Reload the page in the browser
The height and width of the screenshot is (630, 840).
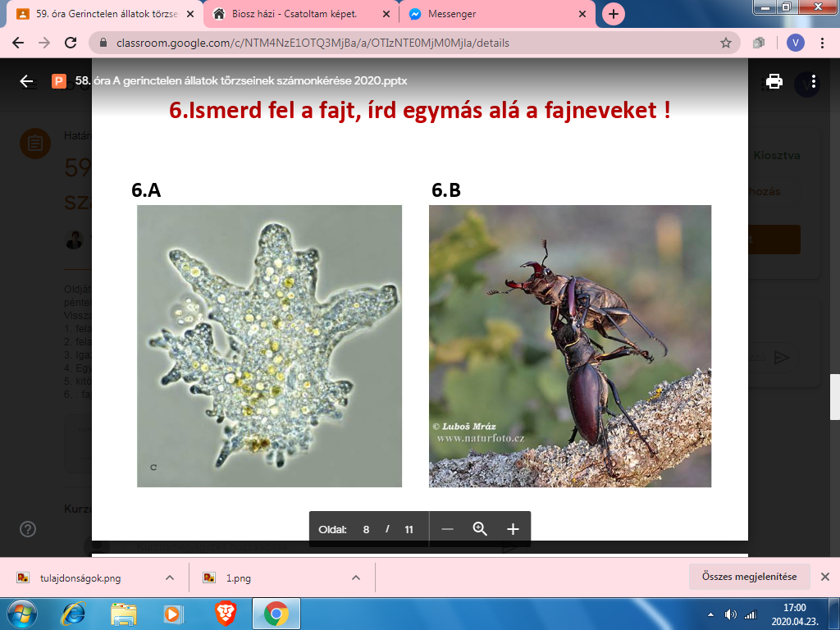click(71, 43)
